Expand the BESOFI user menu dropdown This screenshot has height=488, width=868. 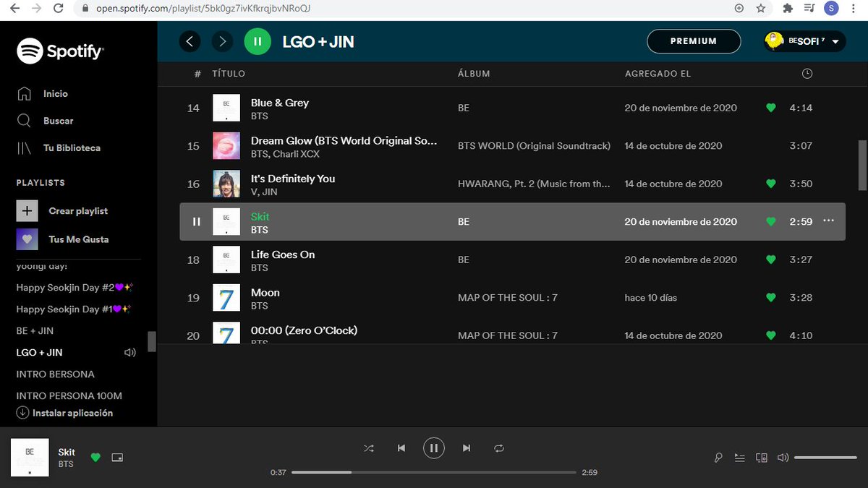click(835, 42)
